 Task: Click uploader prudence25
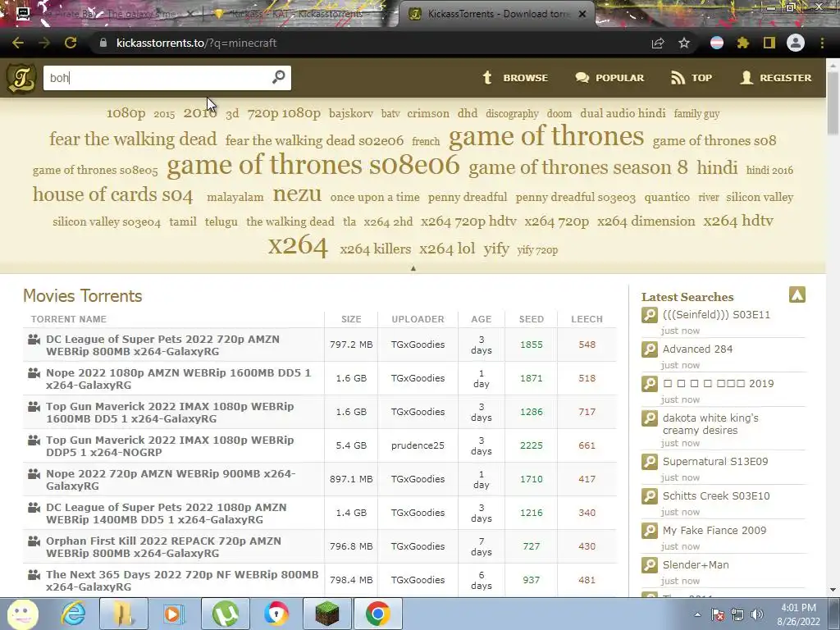pos(418,445)
